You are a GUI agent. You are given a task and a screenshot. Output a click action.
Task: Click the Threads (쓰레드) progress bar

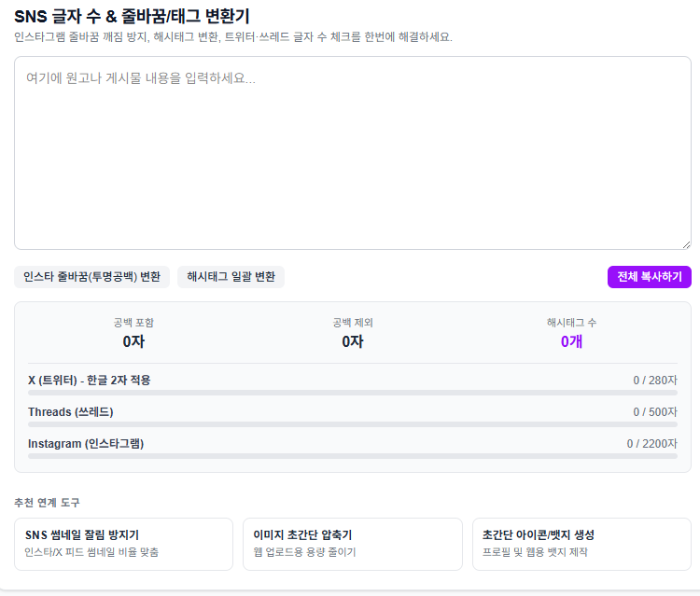coord(353,424)
